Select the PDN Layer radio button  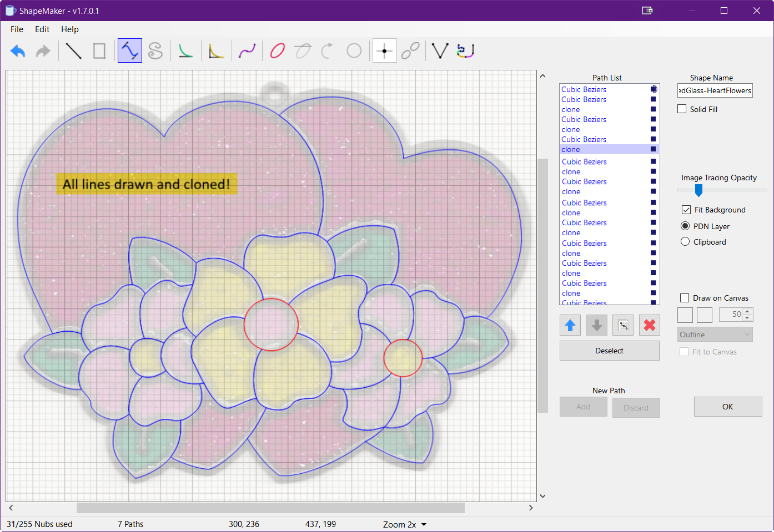(x=685, y=226)
